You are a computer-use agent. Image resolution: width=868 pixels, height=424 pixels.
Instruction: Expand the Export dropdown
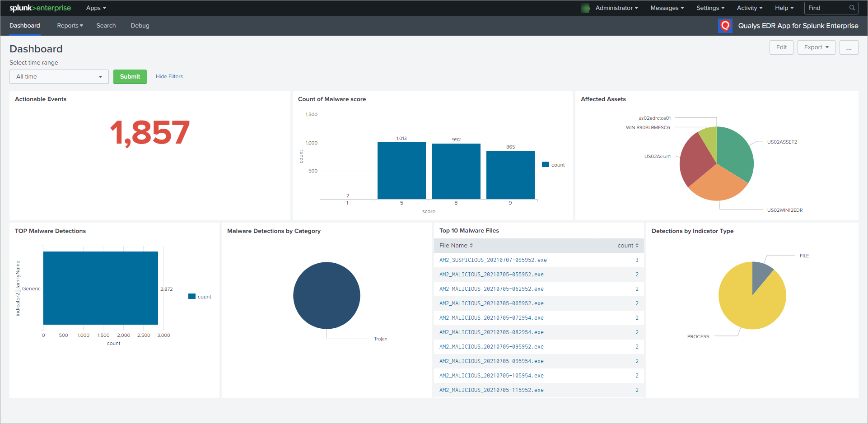coord(816,47)
